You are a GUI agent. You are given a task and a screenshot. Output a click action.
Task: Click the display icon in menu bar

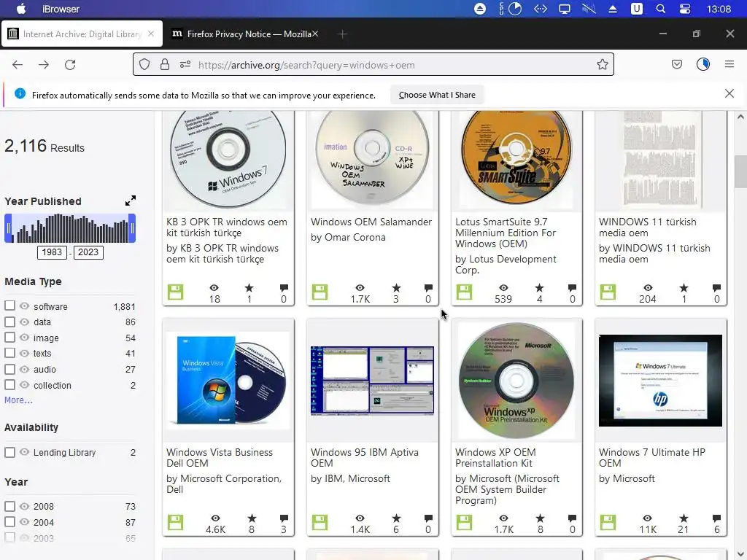point(565,9)
